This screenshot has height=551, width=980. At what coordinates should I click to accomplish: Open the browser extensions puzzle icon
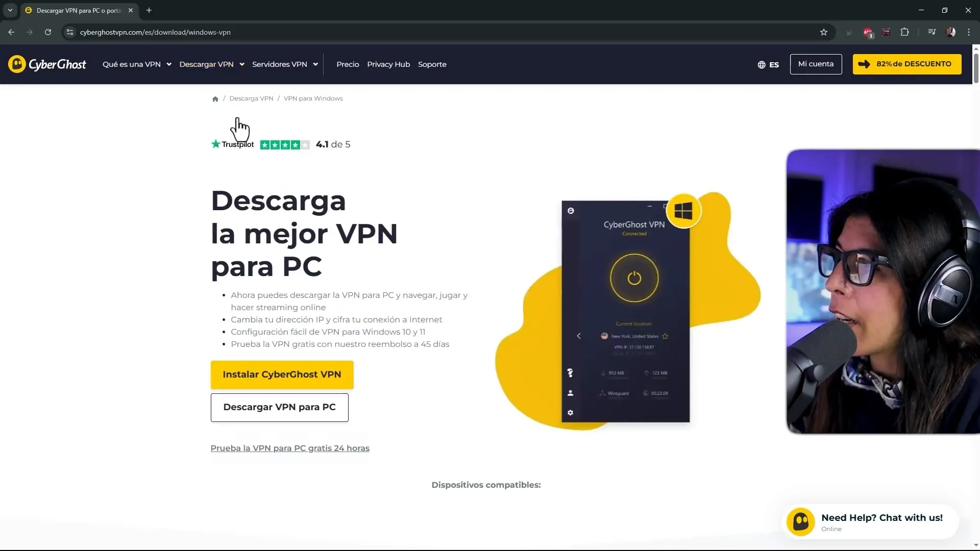904,32
